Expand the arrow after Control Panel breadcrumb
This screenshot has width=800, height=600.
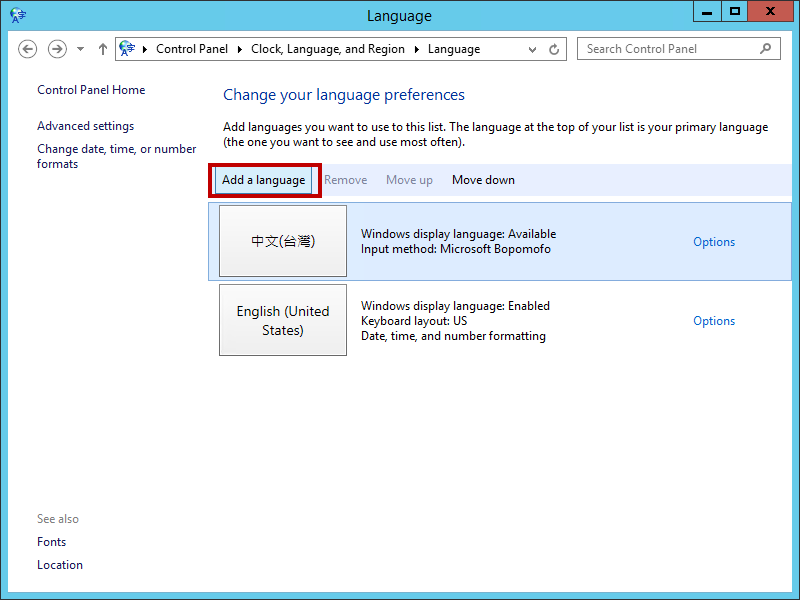tap(239, 49)
